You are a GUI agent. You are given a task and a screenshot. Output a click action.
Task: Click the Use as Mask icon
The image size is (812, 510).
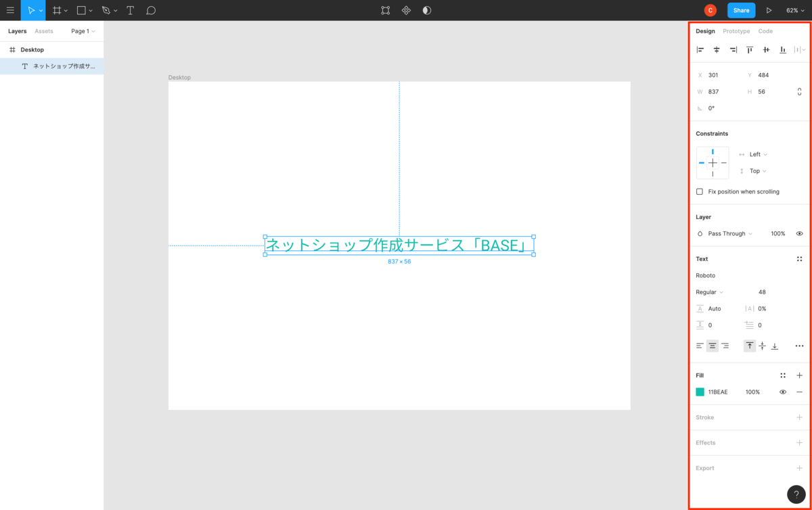(427, 10)
